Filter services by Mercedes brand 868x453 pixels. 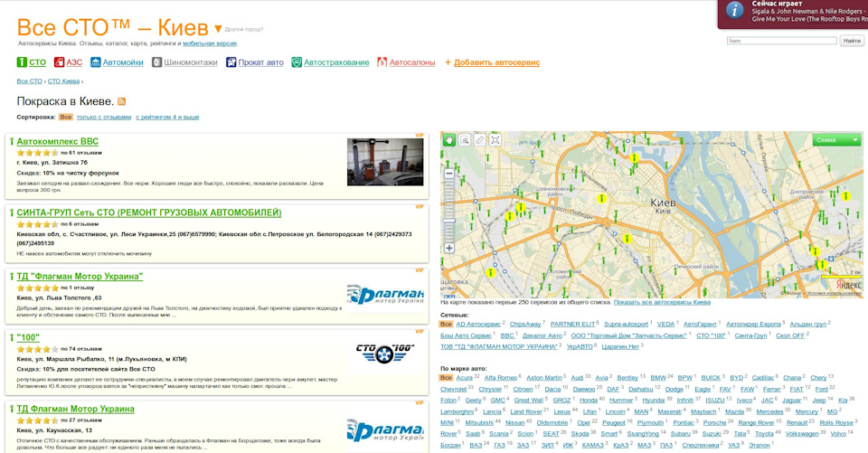coord(769,411)
